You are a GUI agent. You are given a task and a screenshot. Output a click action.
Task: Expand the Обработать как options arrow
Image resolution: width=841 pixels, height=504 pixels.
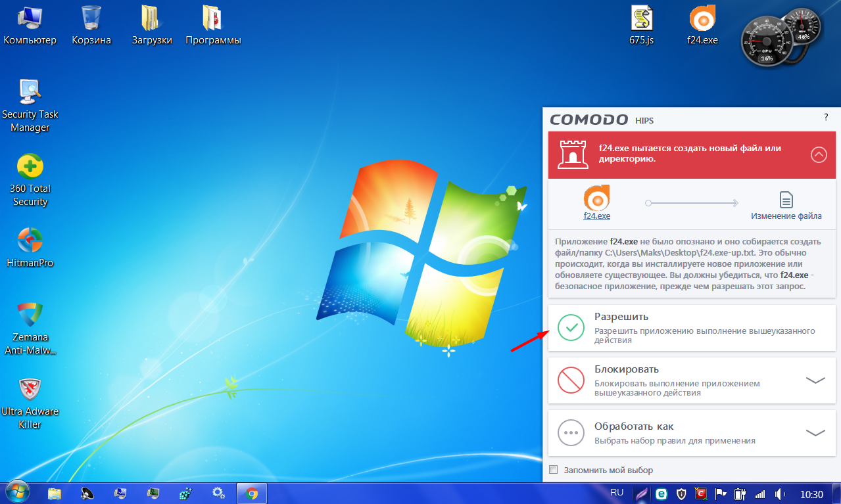815,432
